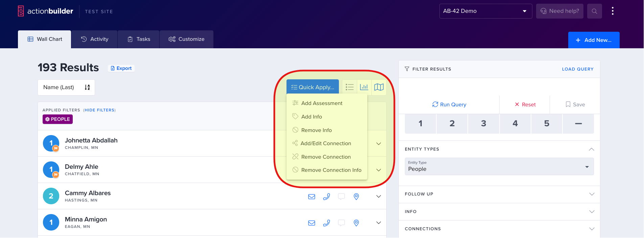This screenshot has width=644, height=238.
Task: Switch to the bar chart view icon
Action: tap(364, 87)
